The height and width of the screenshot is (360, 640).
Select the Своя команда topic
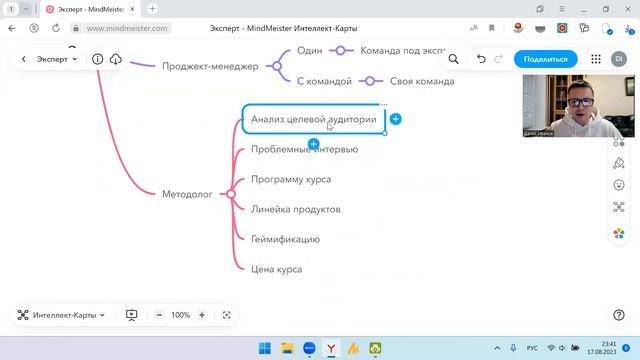click(x=422, y=81)
